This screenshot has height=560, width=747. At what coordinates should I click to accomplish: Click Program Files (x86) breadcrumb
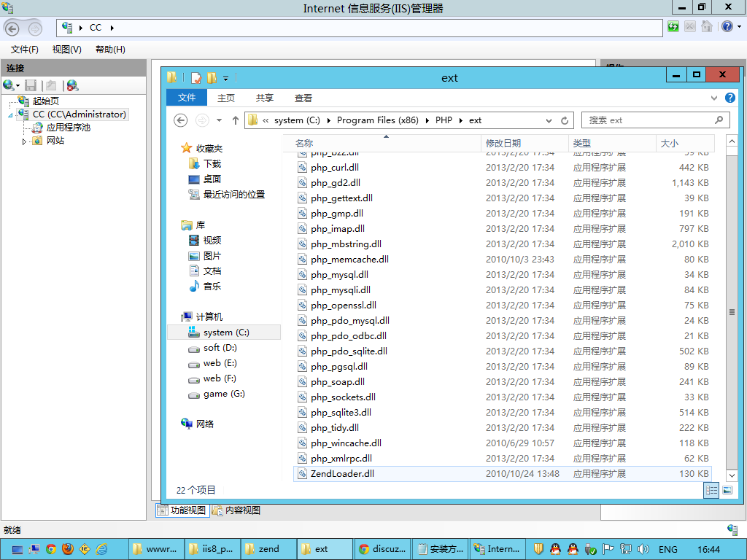pyautogui.click(x=378, y=120)
